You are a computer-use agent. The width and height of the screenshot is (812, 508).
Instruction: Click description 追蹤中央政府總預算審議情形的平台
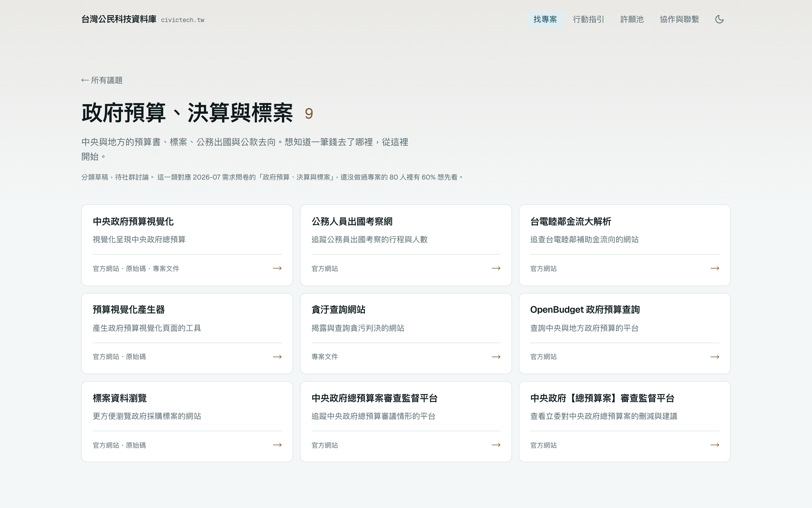[373, 416]
